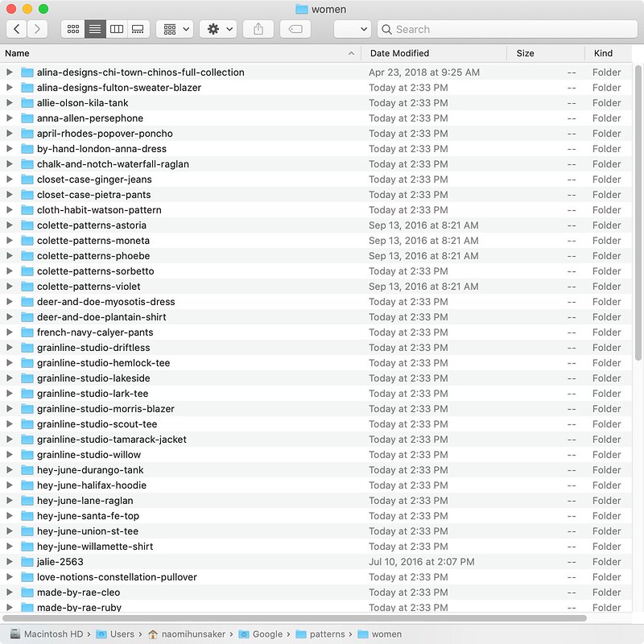Switch to gallery view in toolbar

tap(138, 29)
